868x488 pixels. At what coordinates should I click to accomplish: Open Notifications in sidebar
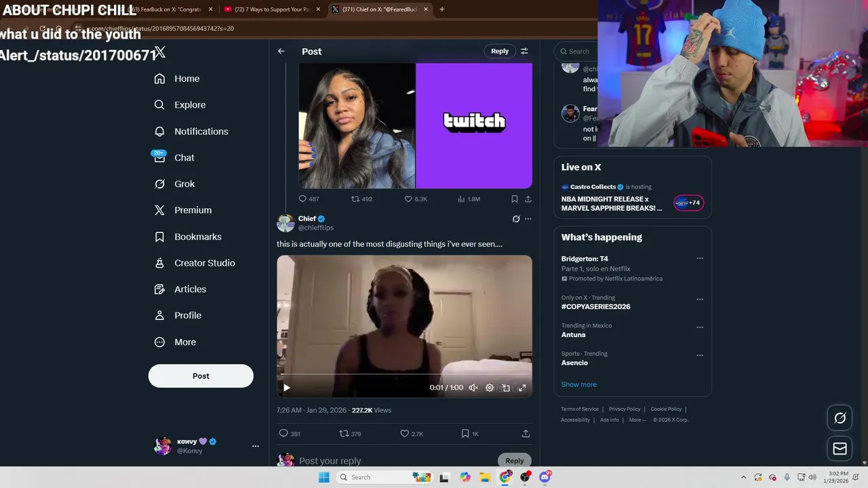click(191, 131)
